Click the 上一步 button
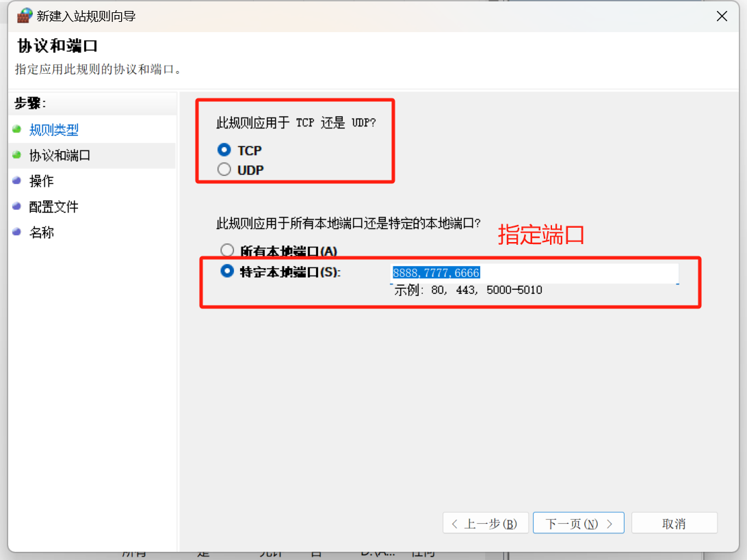This screenshot has width=747, height=560. coord(486,522)
